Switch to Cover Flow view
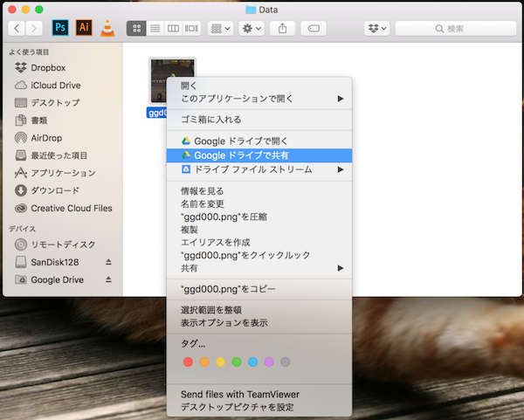 click(x=191, y=29)
